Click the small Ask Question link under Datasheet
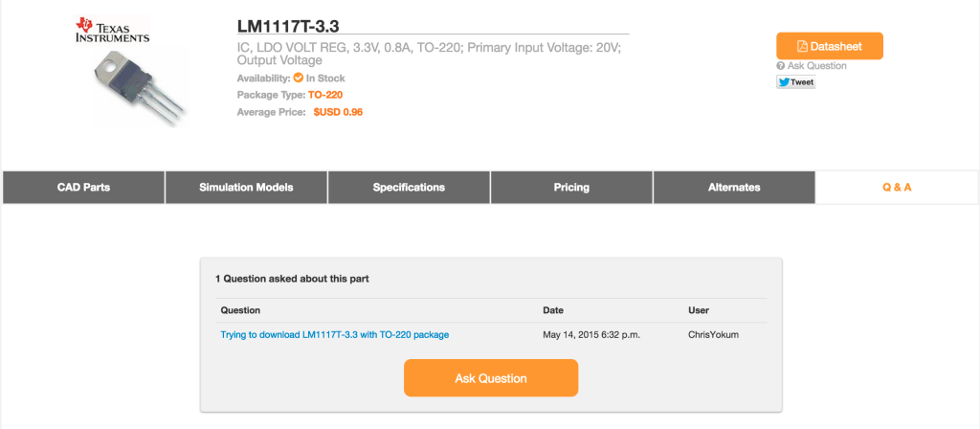Screen dimensions: 980x429 click(817, 66)
